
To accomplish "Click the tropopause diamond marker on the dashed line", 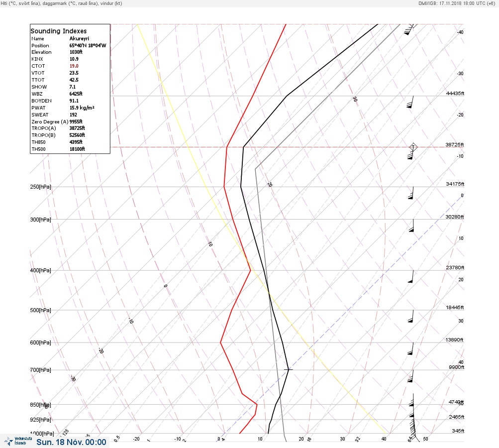I will coord(413,147).
